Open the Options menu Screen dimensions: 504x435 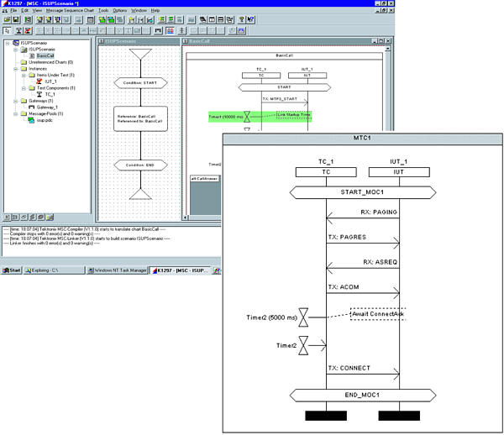click(120, 10)
